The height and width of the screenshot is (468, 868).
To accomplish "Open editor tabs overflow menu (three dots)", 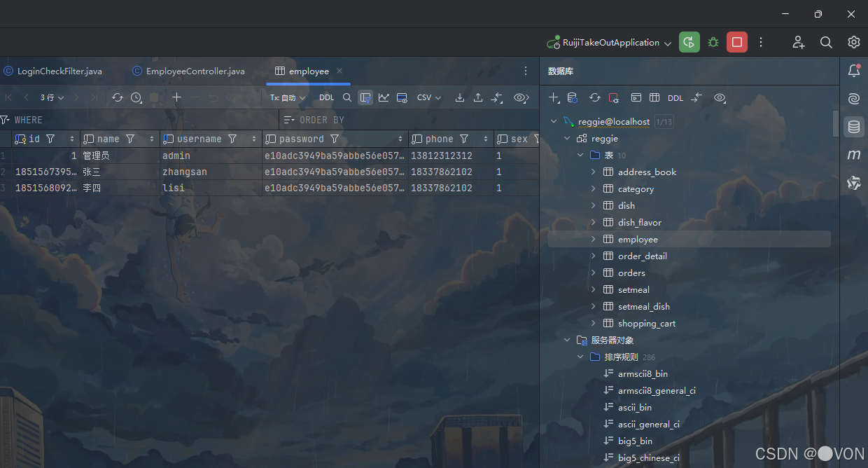I will 526,71.
